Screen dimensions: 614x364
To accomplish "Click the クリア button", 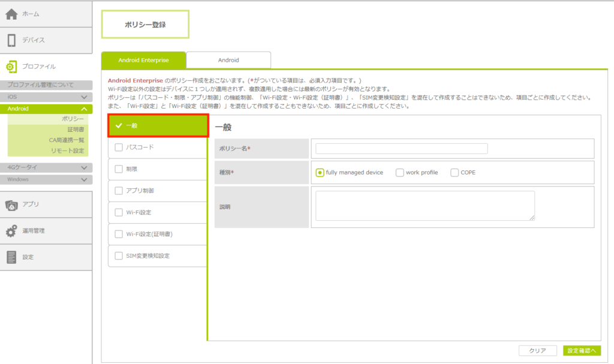I will click(537, 351).
